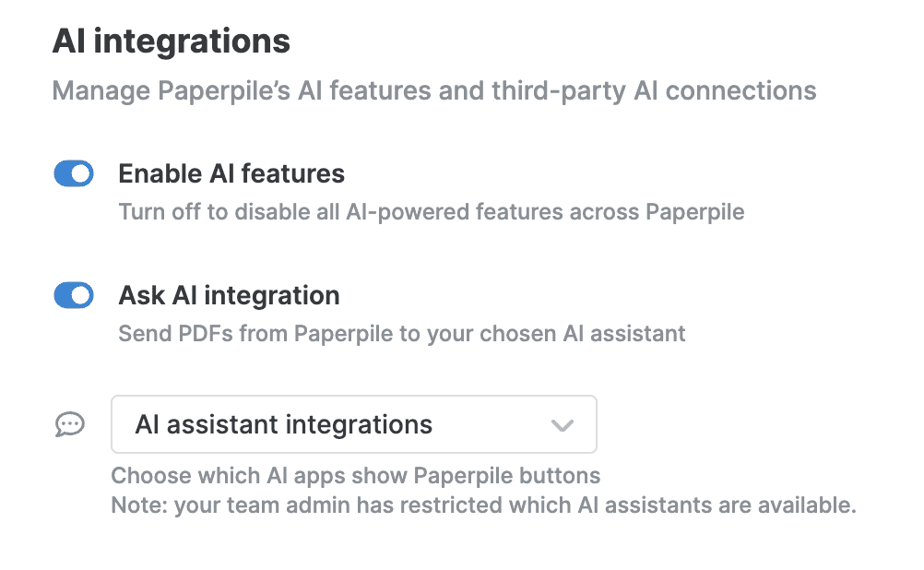Click the blue track of the Enable AI features switch

coord(63,174)
